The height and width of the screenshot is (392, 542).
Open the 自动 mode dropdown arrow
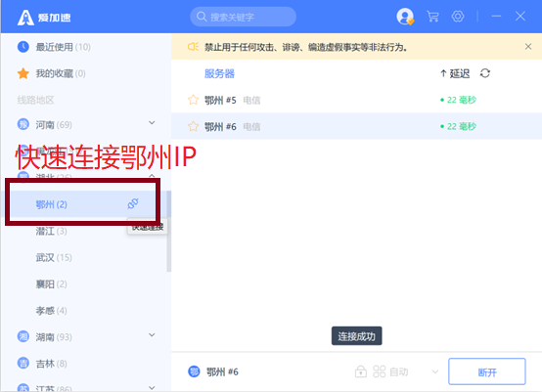(435, 371)
